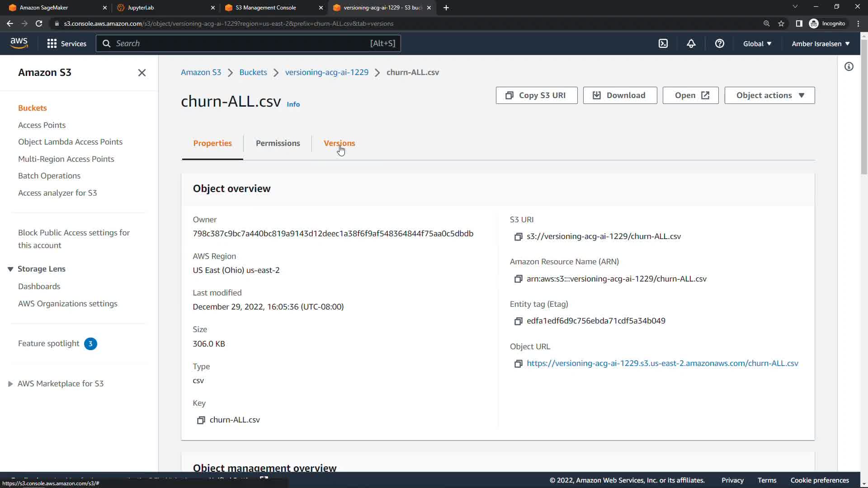
Task: Close the Amazon S3 sidebar
Action: tap(142, 73)
